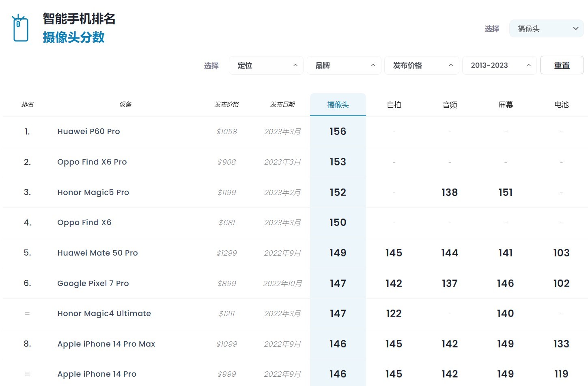Viewport: 588px width, 386px height.
Task: Click price $681 in Oppo Find X6 row
Action: click(227, 223)
